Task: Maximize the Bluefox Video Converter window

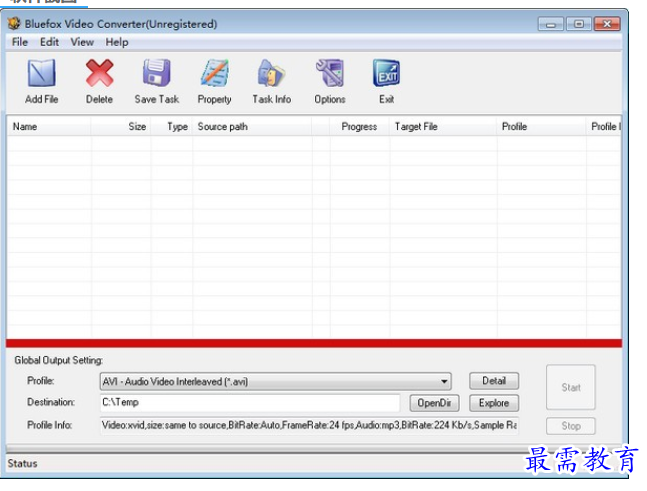Action: pos(579,24)
